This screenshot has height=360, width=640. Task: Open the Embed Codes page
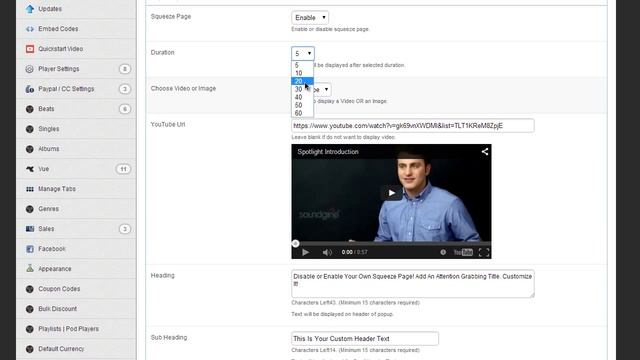click(x=58, y=29)
